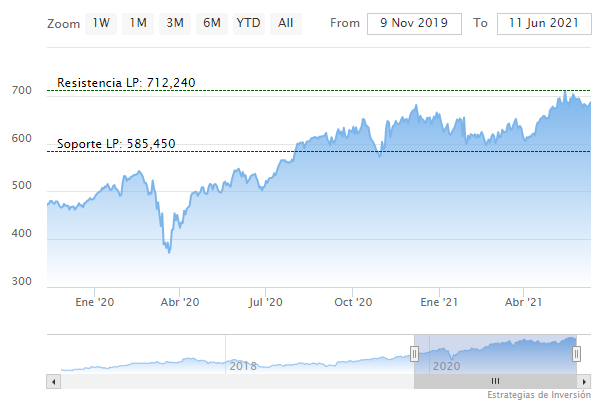Image resolution: width=602 pixels, height=408 pixels.
Task: Show All available chart data
Action: (x=286, y=22)
